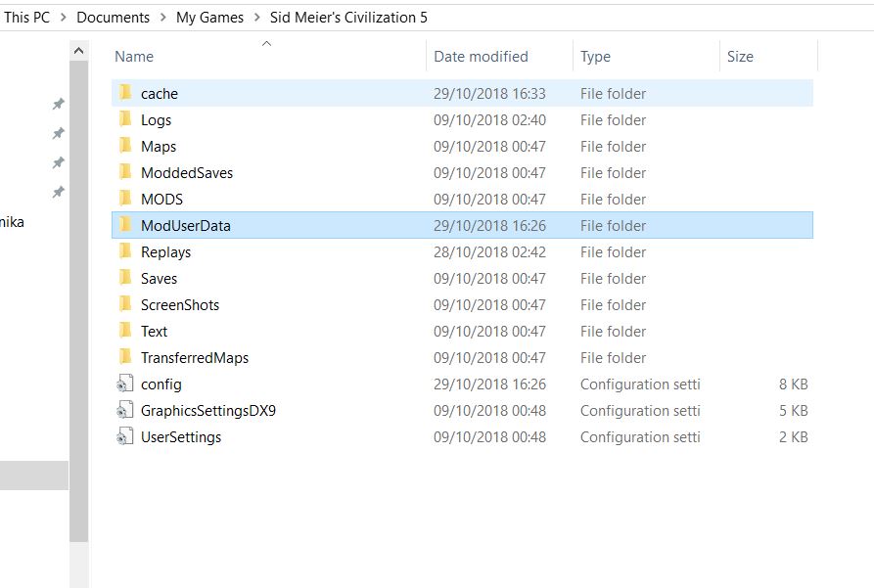Select the ModdedSaves folder name
Viewport: 874px width, 588px height.
[x=187, y=173]
